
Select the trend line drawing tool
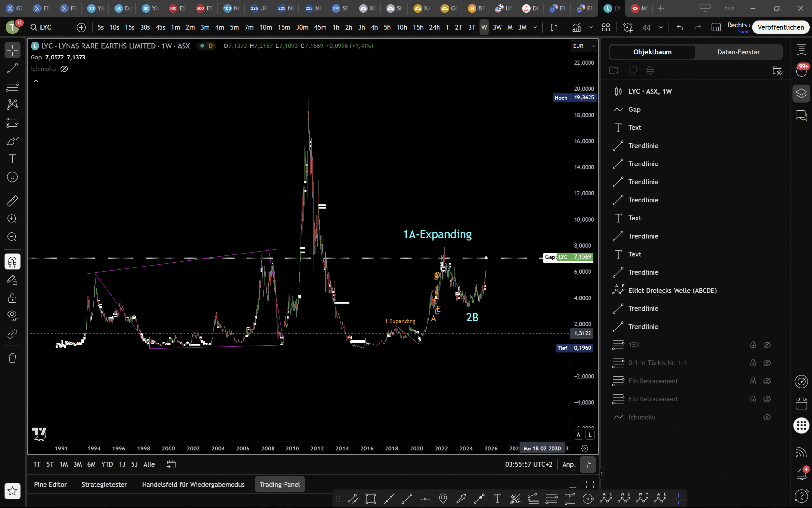coord(12,68)
